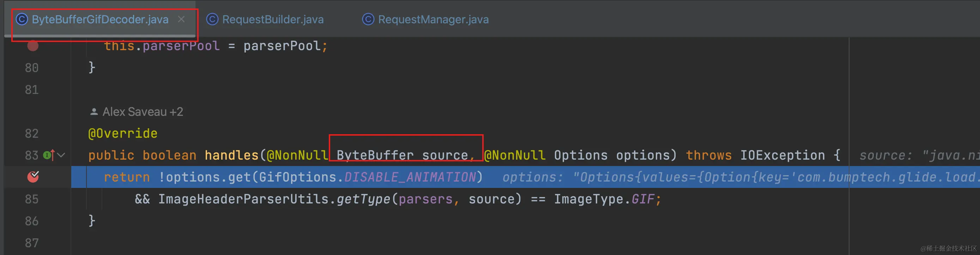
Task: Click the ByteBuffer parameter type
Action: pyautogui.click(x=375, y=155)
